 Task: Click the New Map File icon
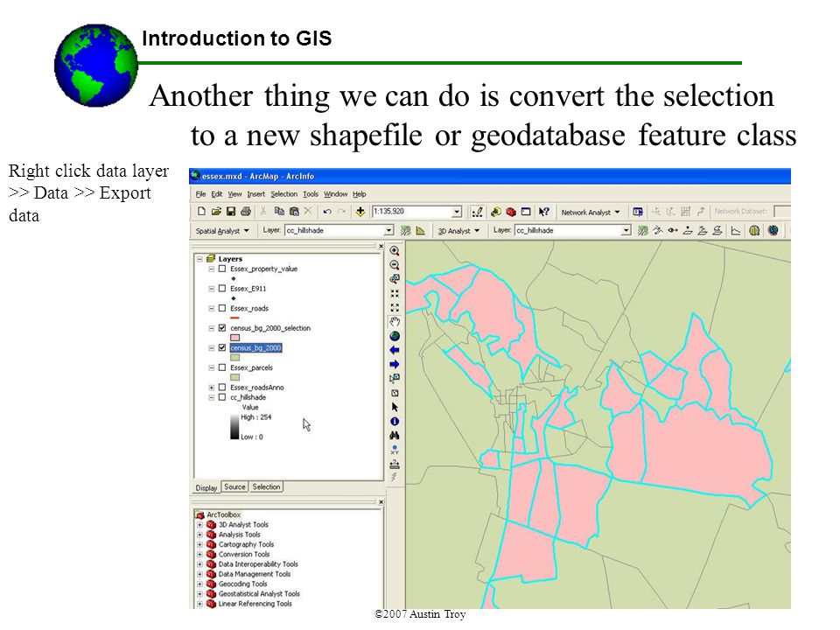click(x=201, y=212)
